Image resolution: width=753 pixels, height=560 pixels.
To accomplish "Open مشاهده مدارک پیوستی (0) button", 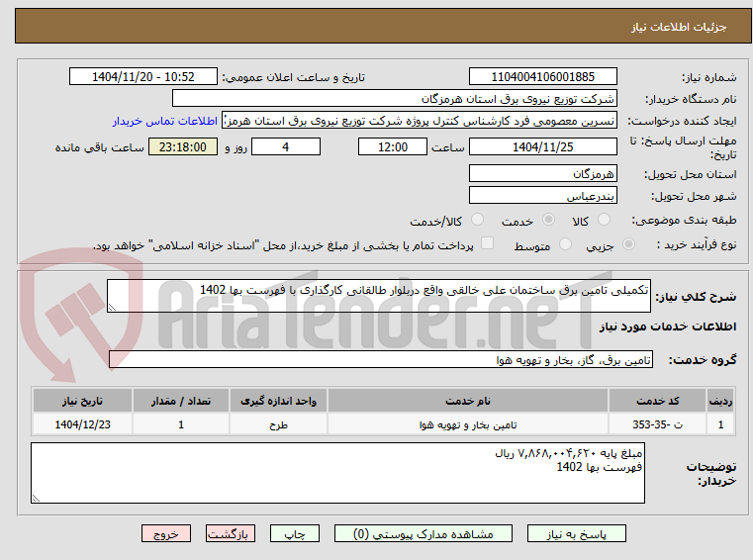I will [424, 533].
